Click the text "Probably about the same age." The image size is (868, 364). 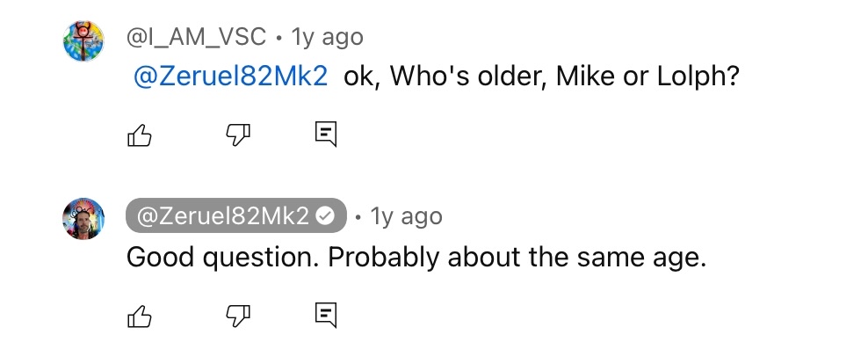coord(517,258)
